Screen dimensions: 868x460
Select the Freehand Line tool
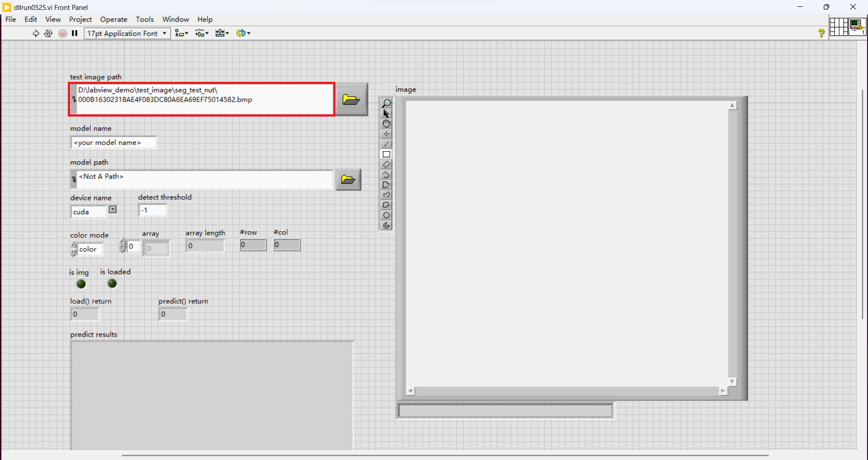tap(386, 195)
